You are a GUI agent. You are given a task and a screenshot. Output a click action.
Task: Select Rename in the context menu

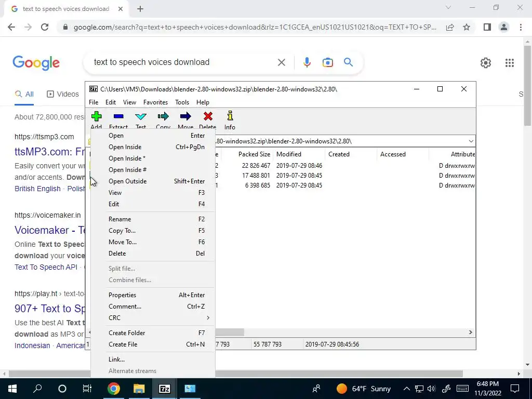(153, 219)
